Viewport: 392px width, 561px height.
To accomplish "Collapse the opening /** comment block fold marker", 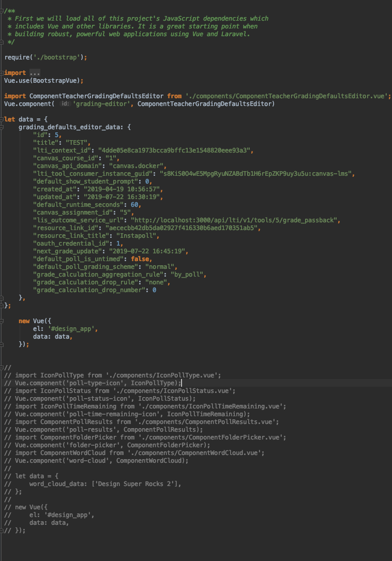I will click(2, 11).
